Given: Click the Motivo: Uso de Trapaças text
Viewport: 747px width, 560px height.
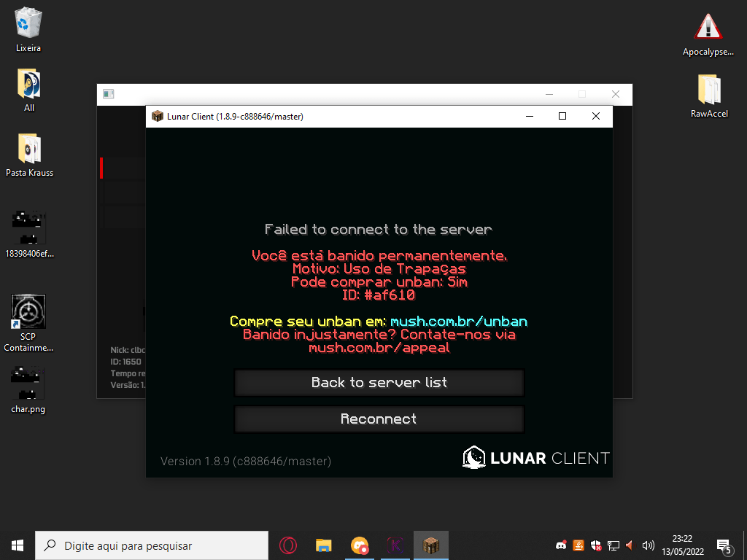Looking at the screenshot, I should (x=379, y=268).
